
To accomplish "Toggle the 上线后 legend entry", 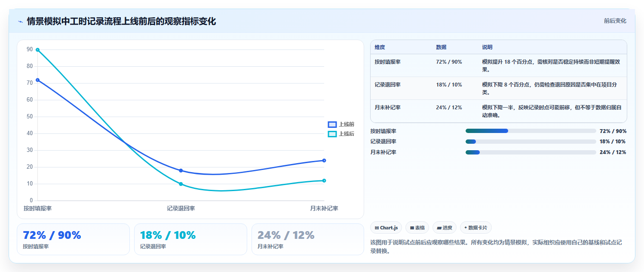I will click(341, 134).
